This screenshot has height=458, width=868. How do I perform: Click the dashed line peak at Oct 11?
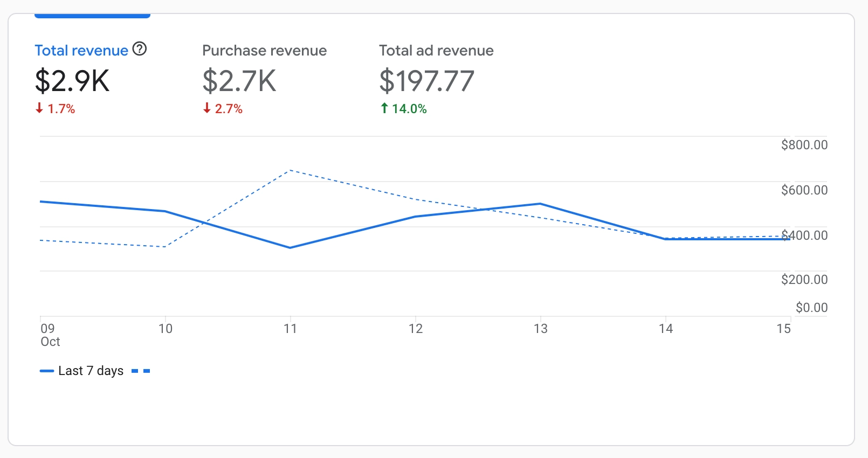291,170
